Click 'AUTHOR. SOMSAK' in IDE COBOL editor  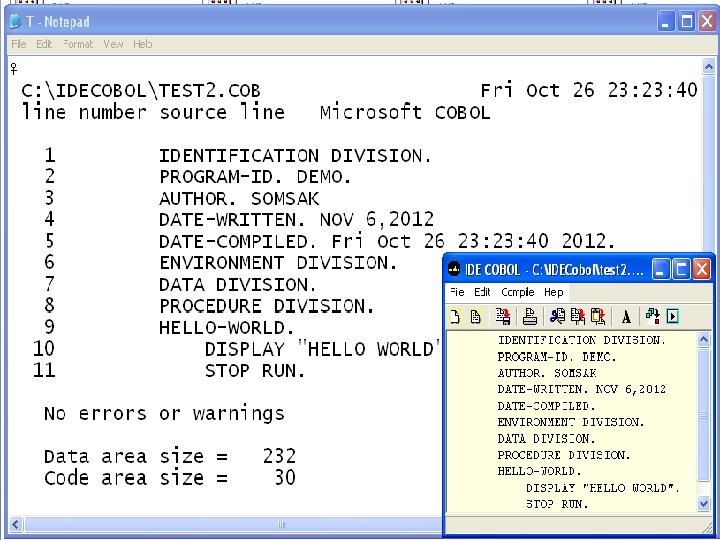coord(547,373)
